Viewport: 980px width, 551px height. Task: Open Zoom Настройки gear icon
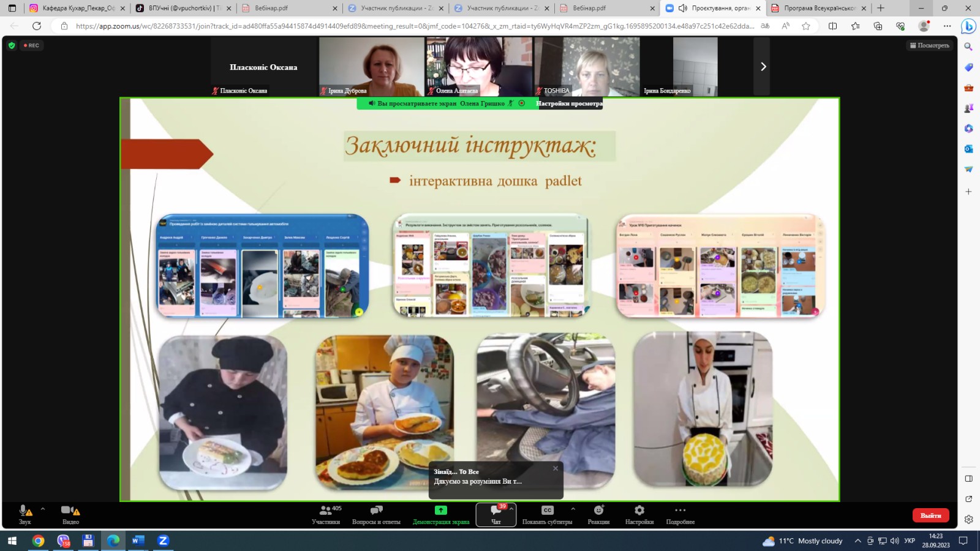pyautogui.click(x=639, y=510)
